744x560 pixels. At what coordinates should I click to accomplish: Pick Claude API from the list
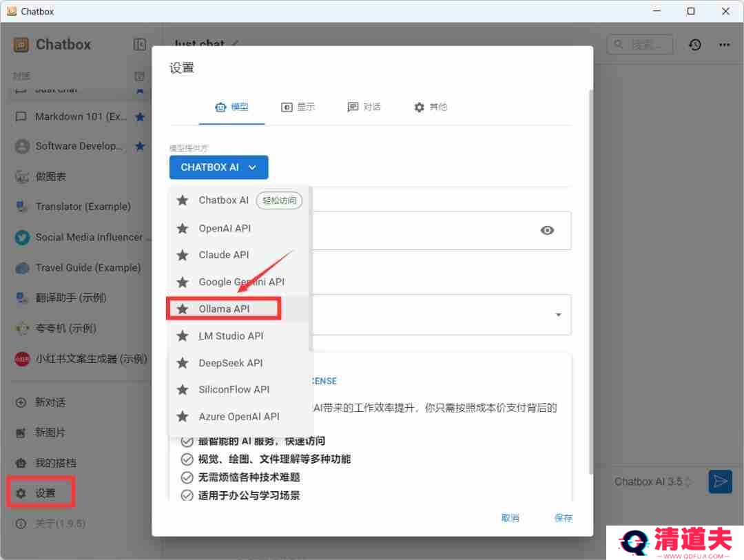pyautogui.click(x=238, y=255)
